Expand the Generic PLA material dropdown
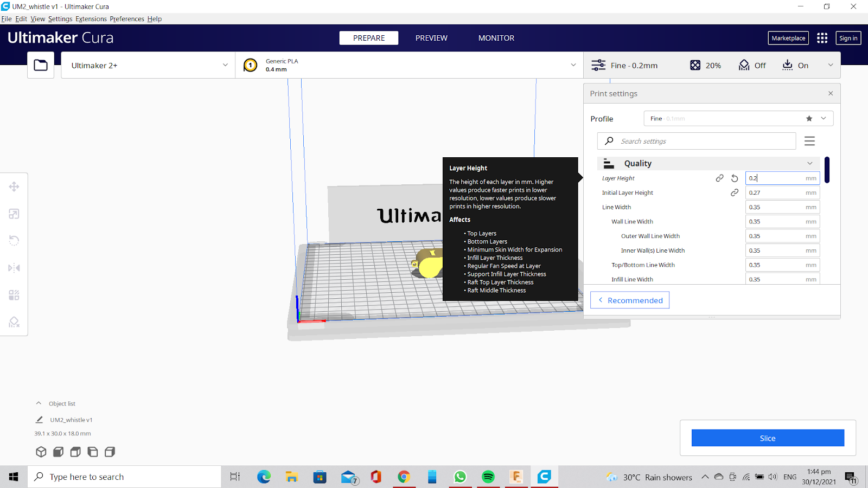The width and height of the screenshot is (868, 488). tap(409, 65)
